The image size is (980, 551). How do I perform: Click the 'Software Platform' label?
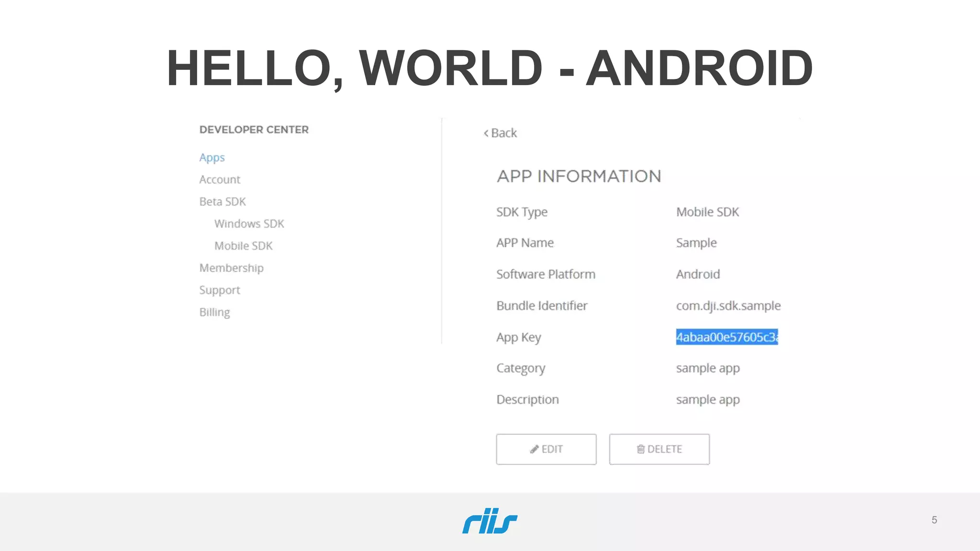(x=546, y=274)
